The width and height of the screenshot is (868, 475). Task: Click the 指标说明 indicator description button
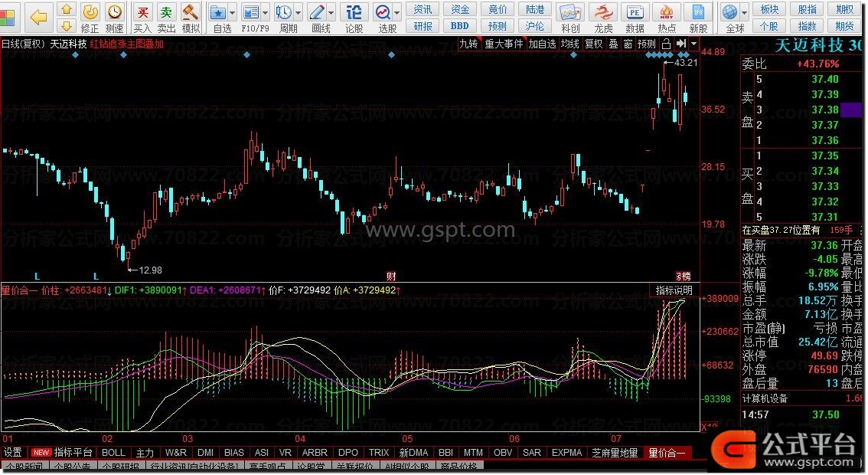pyautogui.click(x=674, y=290)
